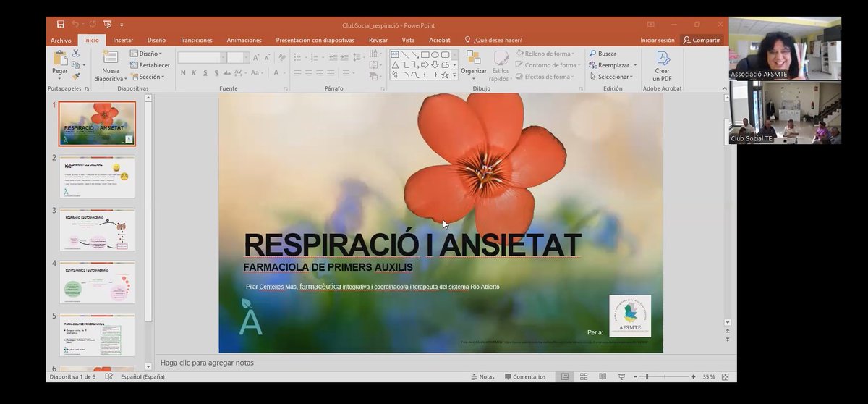Viewport: 868px width, 404px height.
Task: Copy selection with the copy icon
Action: pyautogui.click(x=76, y=64)
